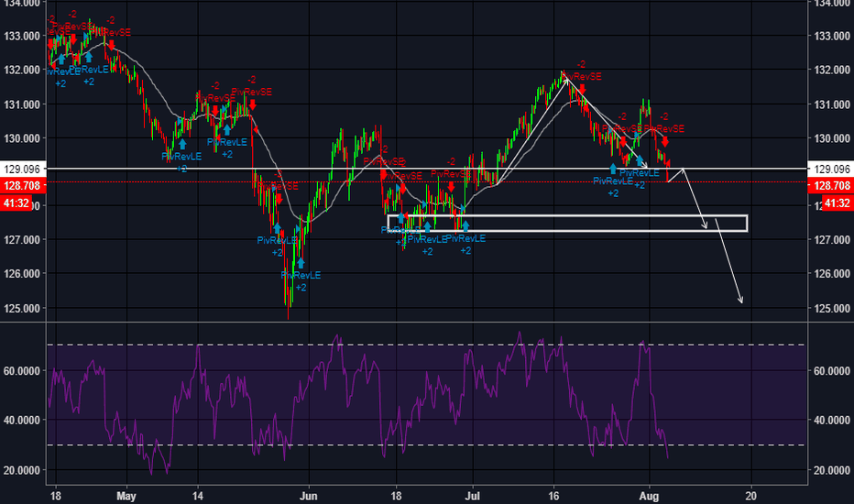The width and height of the screenshot is (854, 504).
Task: Select the 16 date label on time axis
Action: tap(553, 497)
